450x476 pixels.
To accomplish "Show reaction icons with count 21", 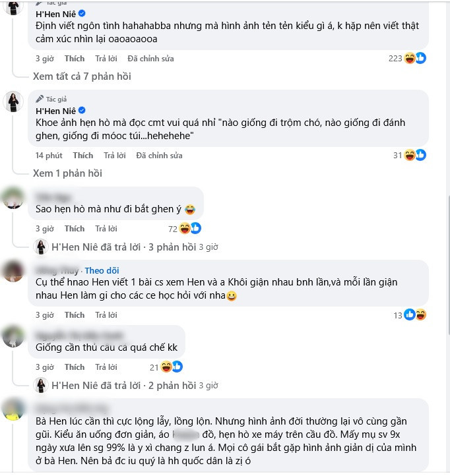I will tap(171, 367).
